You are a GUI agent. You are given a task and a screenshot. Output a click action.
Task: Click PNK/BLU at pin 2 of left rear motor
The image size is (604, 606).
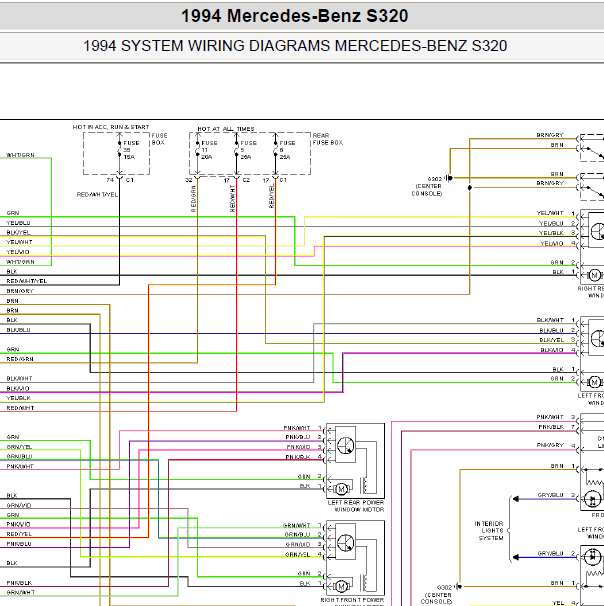pyautogui.click(x=298, y=437)
